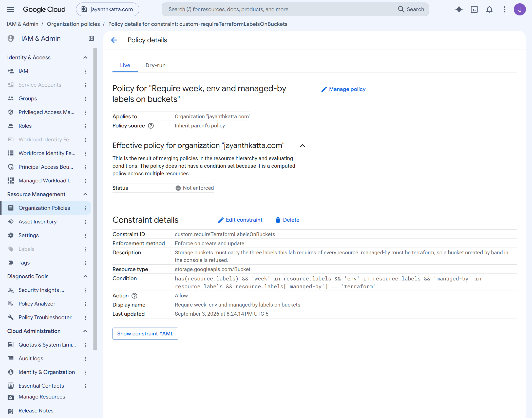Collapse the Cloud Administration section
The width and height of the screenshot is (532, 418).
tap(85, 331)
